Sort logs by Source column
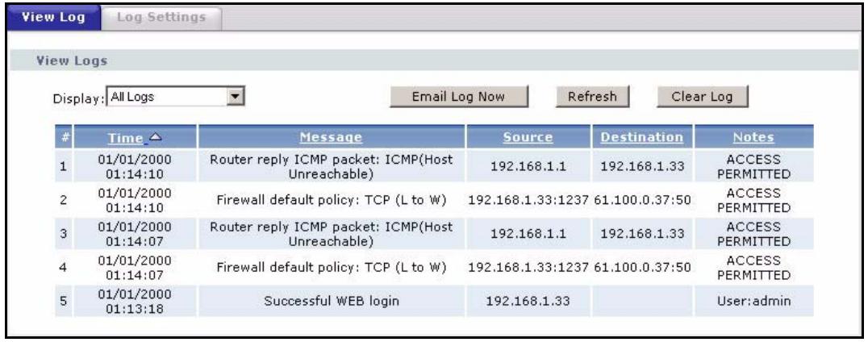 click(x=530, y=137)
